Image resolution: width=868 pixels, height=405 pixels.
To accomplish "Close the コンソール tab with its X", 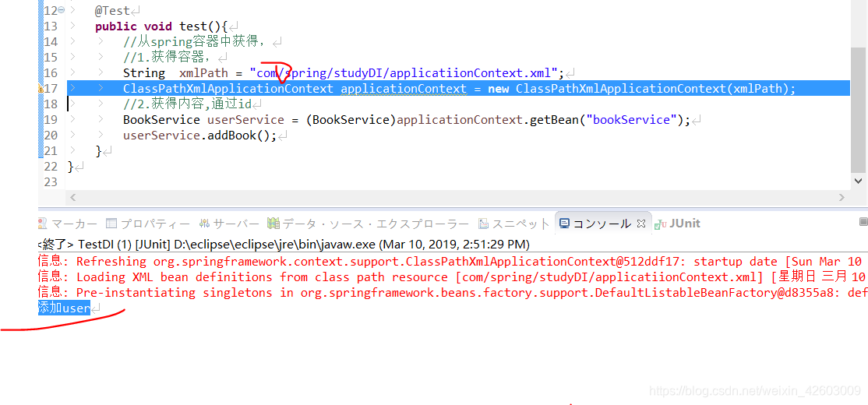I will coord(641,224).
